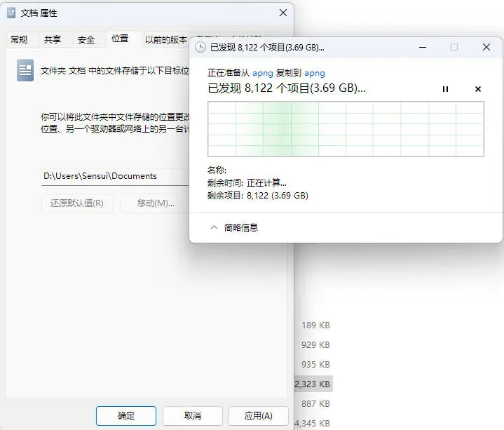504x430 pixels.
Task: Select the 189 KB file size entry
Action: tap(315, 325)
